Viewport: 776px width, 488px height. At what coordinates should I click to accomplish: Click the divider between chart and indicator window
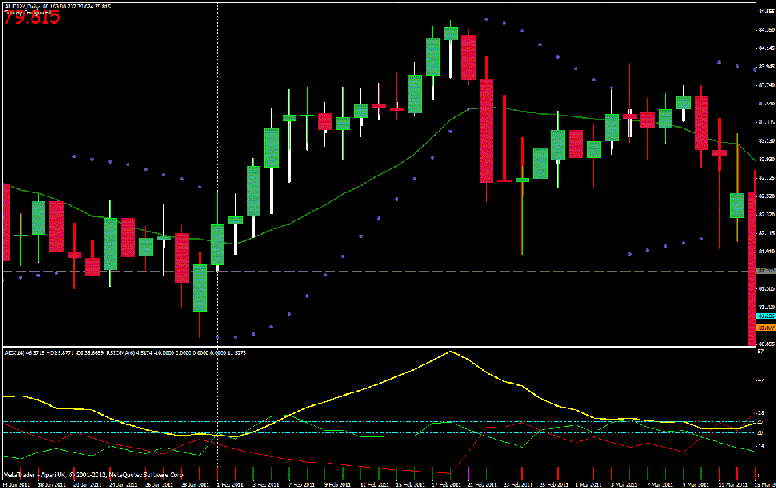[x=380, y=347]
